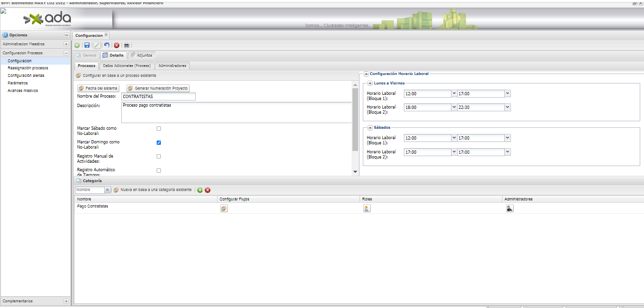Click Fecha del sistema button
The width and height of the screenshot is (644, 308).
pyautogui.click(x=98, y=88)
